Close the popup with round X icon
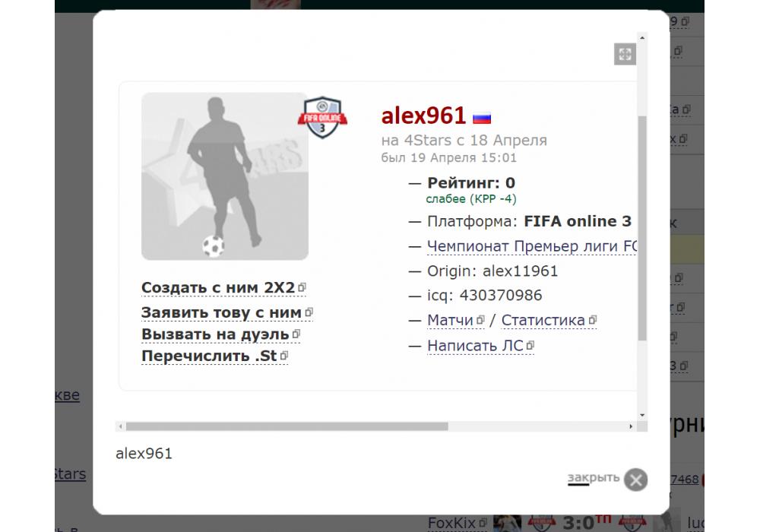 (x=636, y=480)
